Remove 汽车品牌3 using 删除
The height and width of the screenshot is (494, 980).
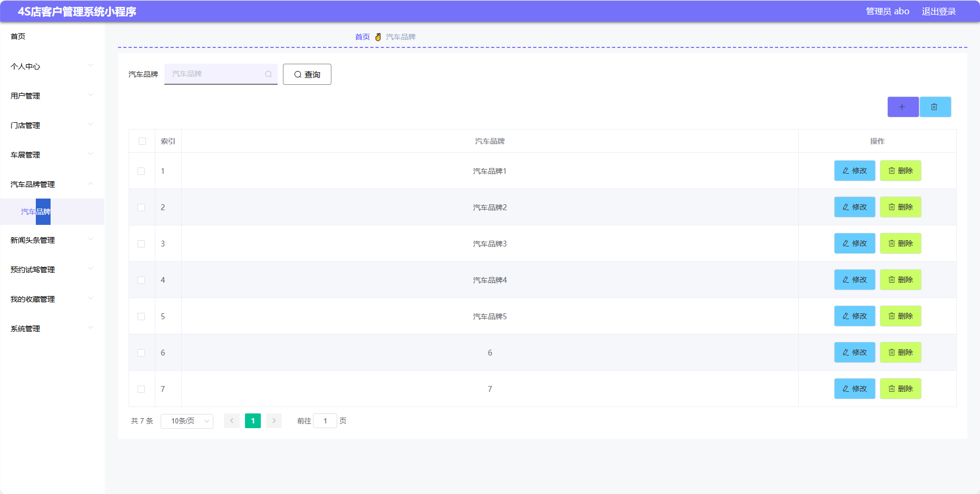tap(900, 243)
